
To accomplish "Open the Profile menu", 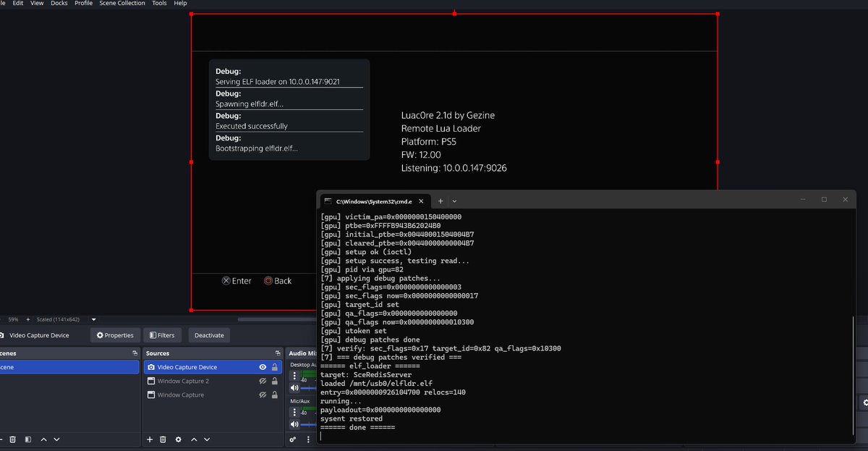I will tap(83, 3).
